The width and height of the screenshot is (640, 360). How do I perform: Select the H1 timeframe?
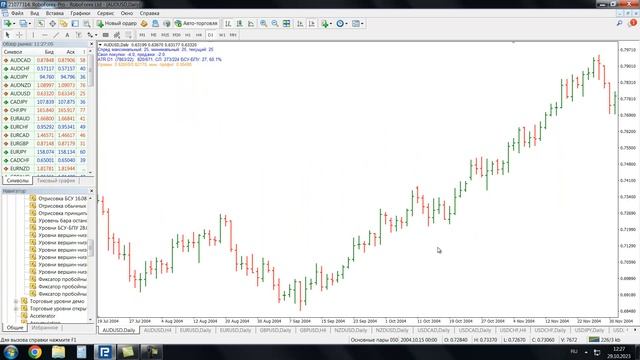(188, 35)
